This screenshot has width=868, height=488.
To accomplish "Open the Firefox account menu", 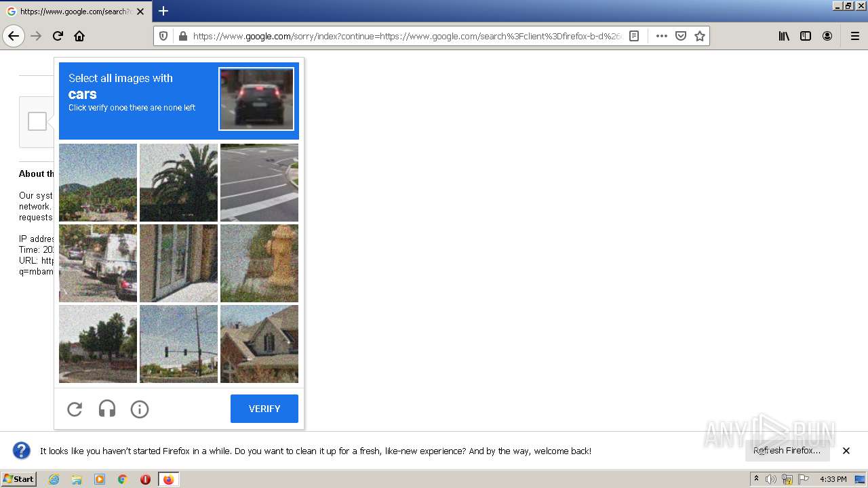I will (x=827, y=36).
